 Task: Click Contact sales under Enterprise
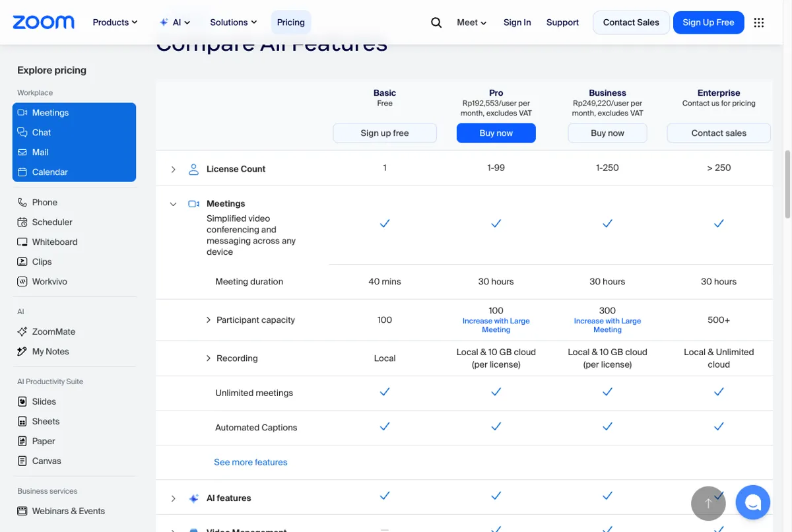click(719, 133)
